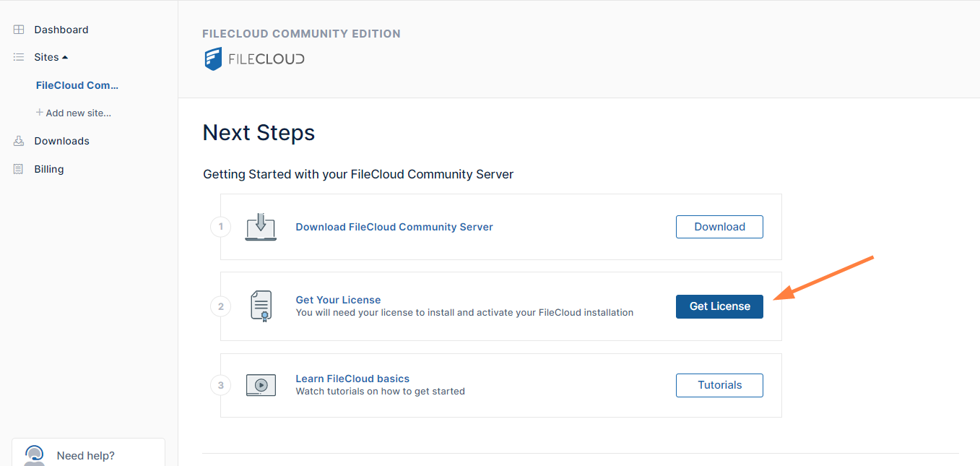
Task: Select the Downloads icon in sidebar
Action: click(x=18, y=140)
